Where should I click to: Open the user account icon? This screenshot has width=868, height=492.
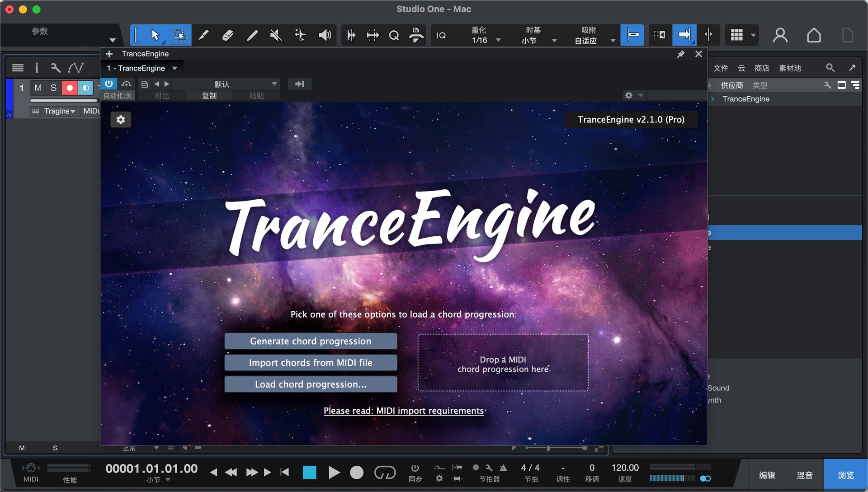pyautogui.click(x=780, y=35)
